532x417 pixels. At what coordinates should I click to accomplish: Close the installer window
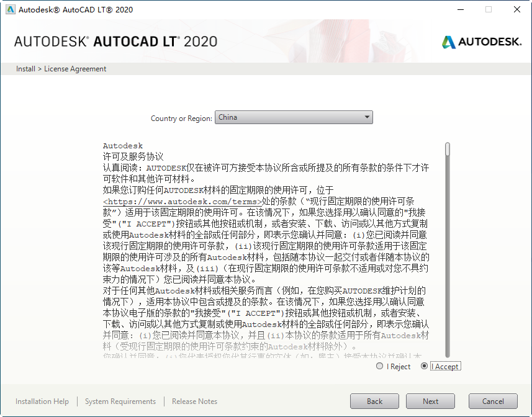(517, 9)
